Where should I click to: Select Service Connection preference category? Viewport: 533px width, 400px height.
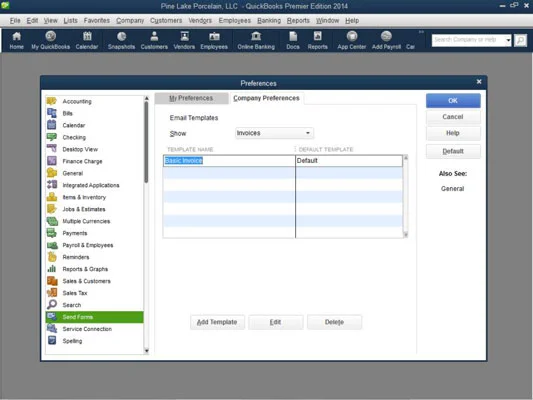[x=94, y=329]
